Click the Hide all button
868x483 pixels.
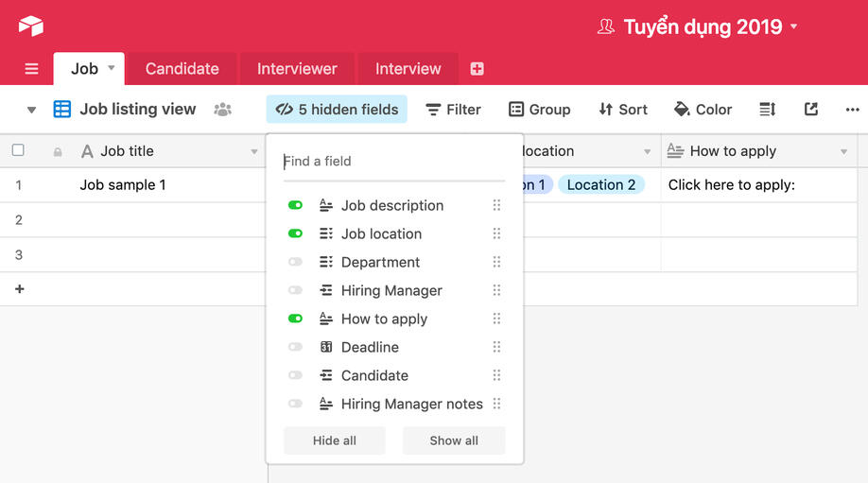[x=335, y=440]
